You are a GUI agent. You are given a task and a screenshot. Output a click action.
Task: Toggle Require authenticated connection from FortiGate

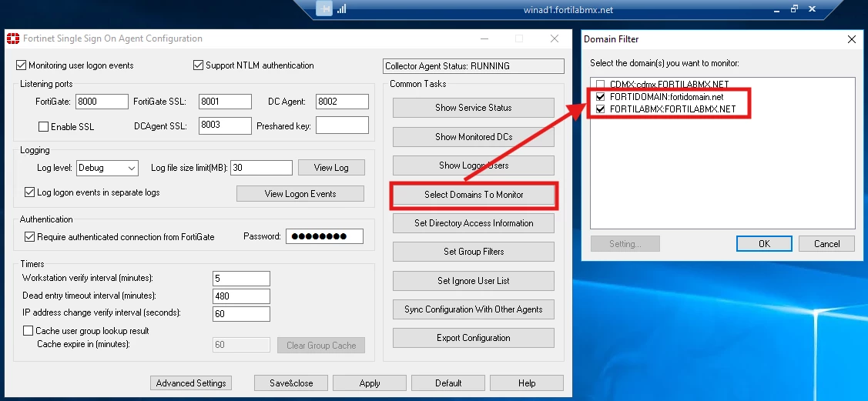(30, 237)
